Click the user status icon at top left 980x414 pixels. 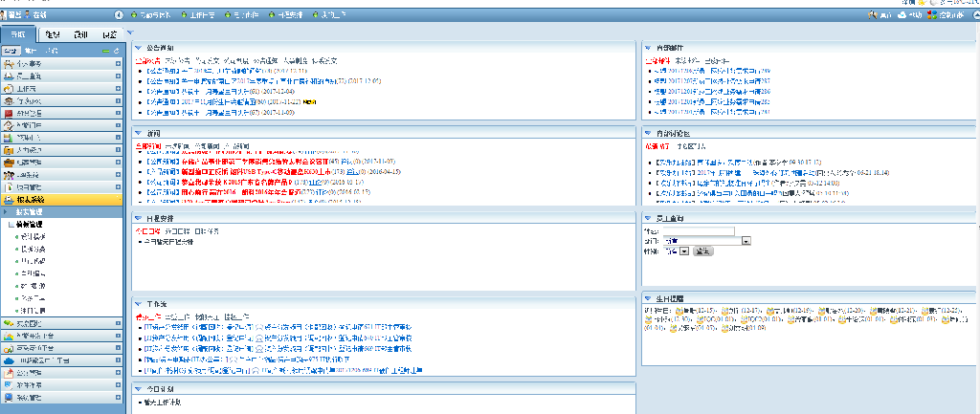27,15
